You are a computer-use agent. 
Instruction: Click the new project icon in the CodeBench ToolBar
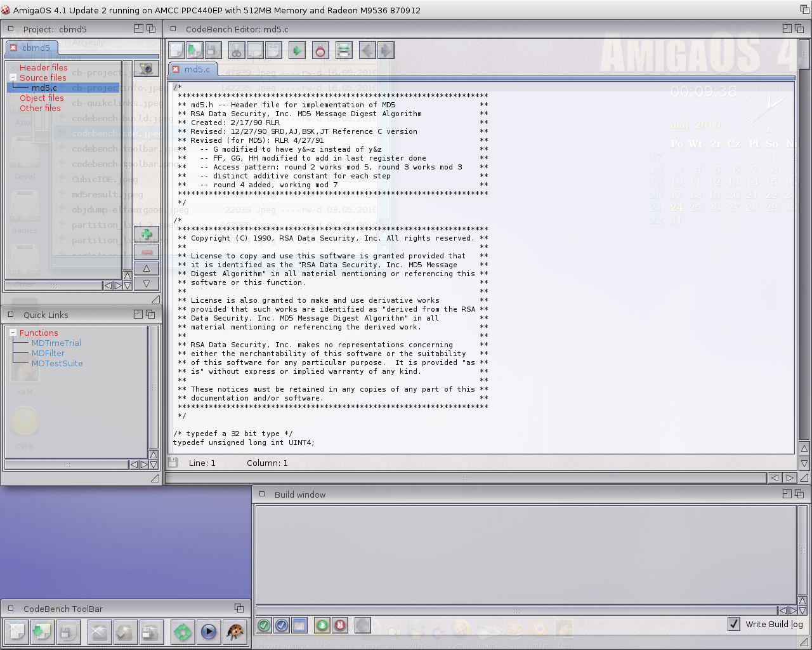[x=99, y=632]
